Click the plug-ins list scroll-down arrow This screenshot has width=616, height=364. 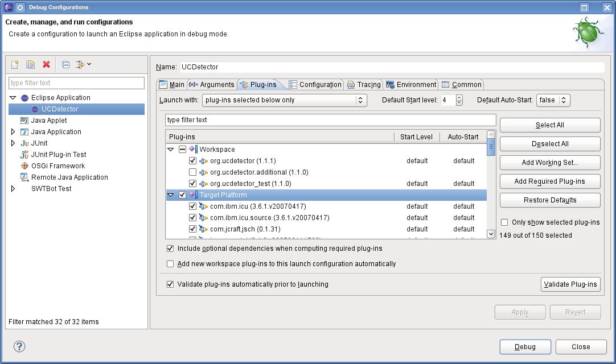tap(491, 234)
